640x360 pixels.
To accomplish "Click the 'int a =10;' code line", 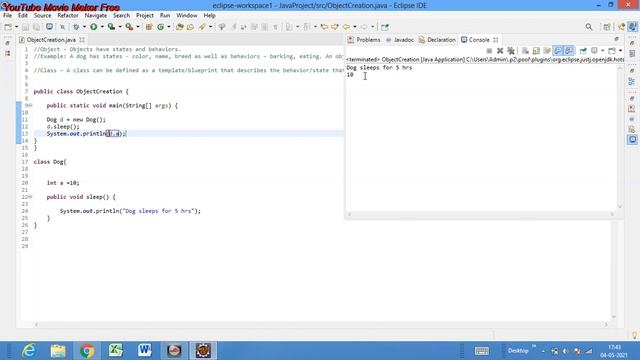I will [x=63, y=183].
